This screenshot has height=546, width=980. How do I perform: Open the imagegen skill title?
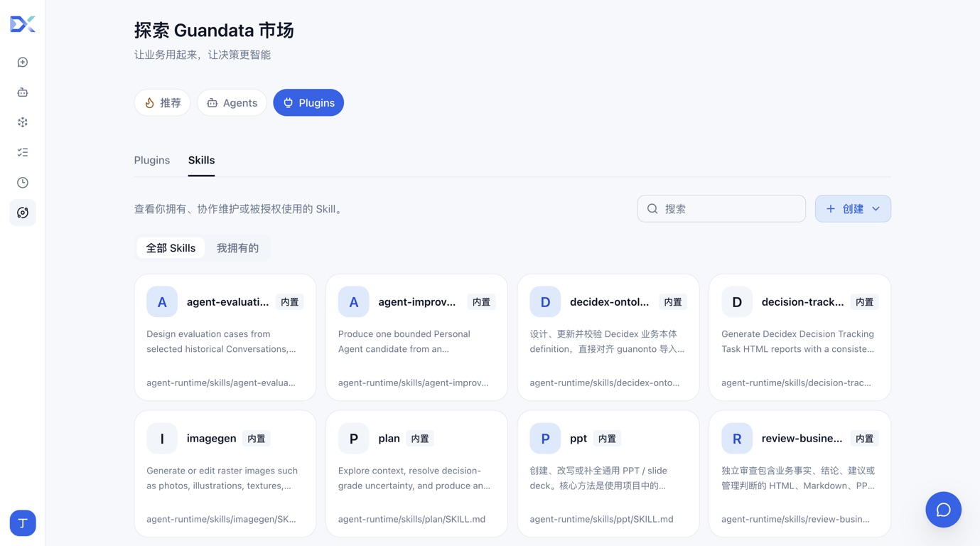[212, 439]
